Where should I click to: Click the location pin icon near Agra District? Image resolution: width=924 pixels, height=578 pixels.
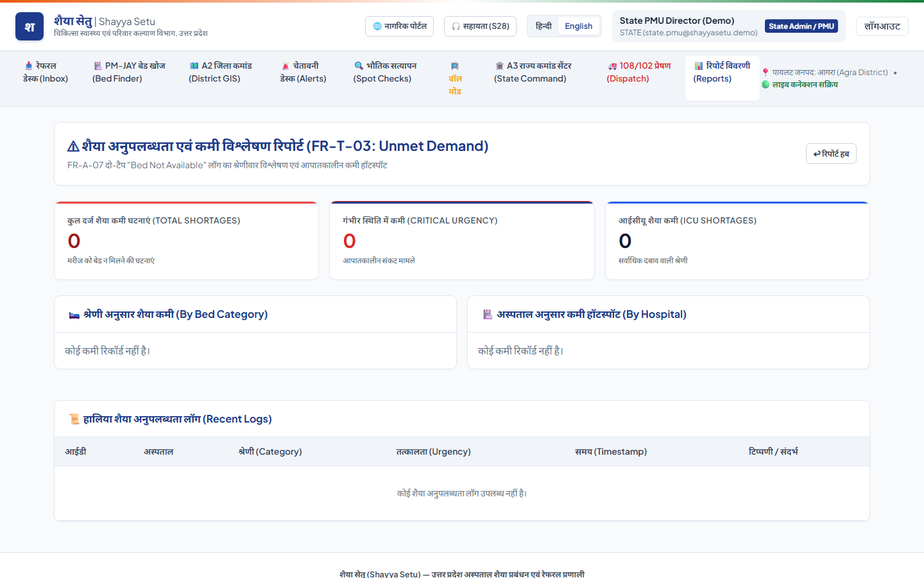(766, 73)
